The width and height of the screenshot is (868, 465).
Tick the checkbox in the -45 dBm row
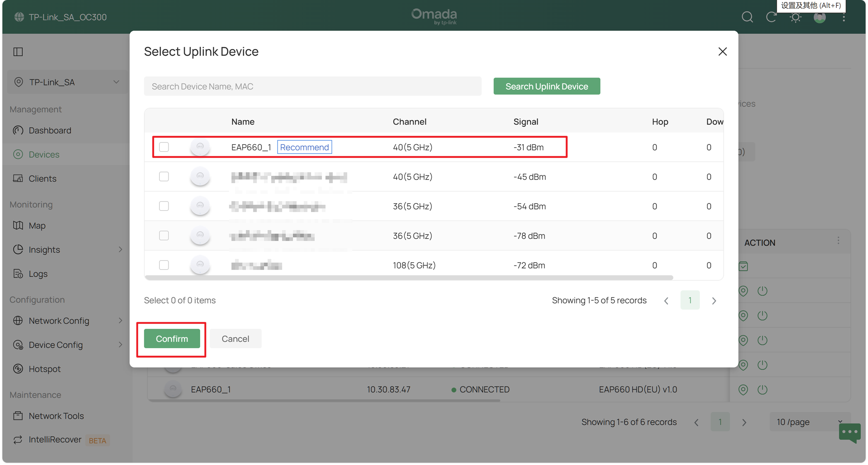[x=164, y=177]
